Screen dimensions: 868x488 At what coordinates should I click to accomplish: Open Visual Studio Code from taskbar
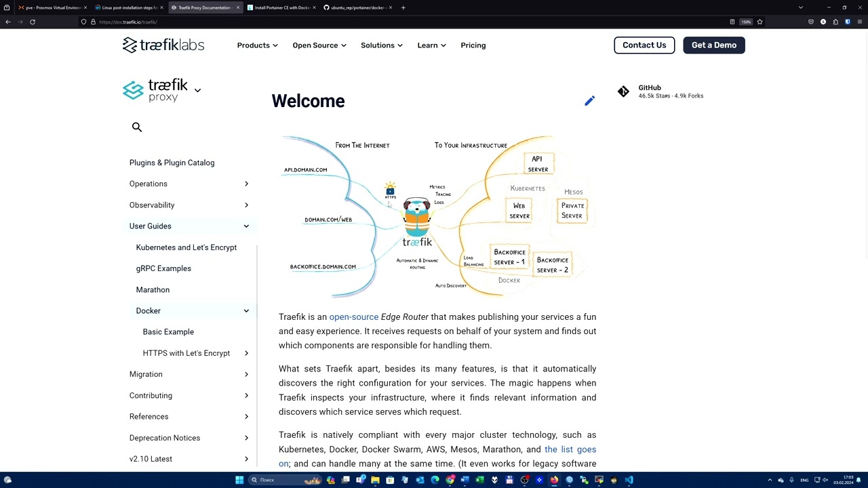point(629,480)
